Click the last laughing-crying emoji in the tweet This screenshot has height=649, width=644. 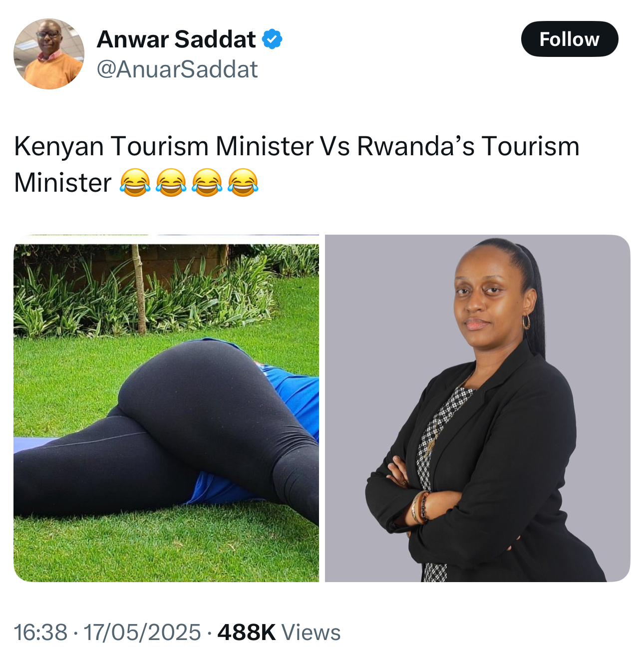pos(243,182)
